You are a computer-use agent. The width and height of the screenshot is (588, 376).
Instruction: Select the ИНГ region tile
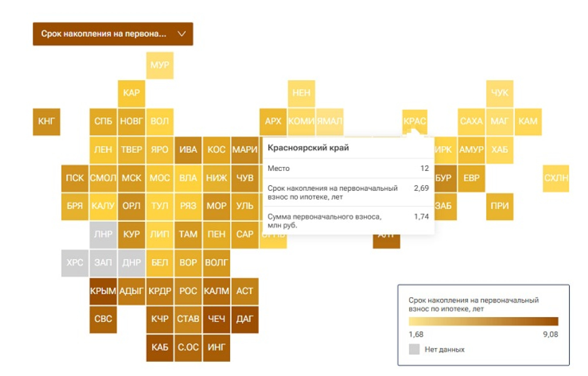coord(216,348)
